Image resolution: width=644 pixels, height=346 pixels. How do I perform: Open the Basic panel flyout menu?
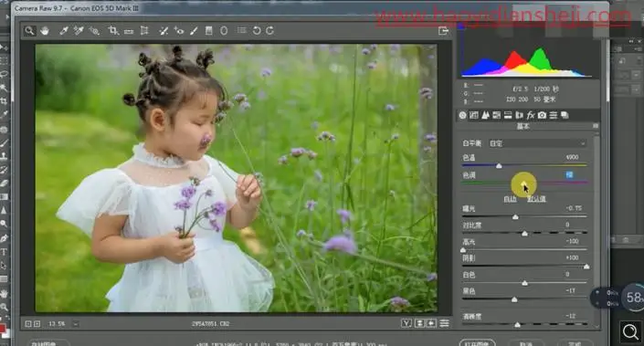tap(596, 126)
